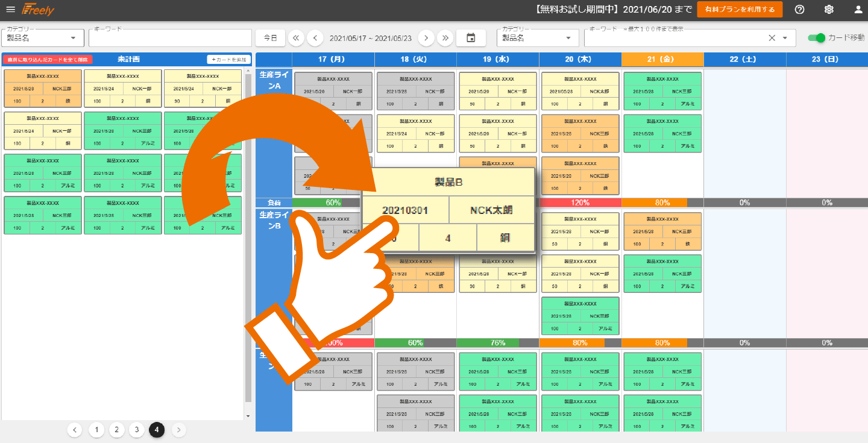The width and height of the screenshot is (868, 443).
Task: Open the left カテゴリー dropdown
Action: 42,38
